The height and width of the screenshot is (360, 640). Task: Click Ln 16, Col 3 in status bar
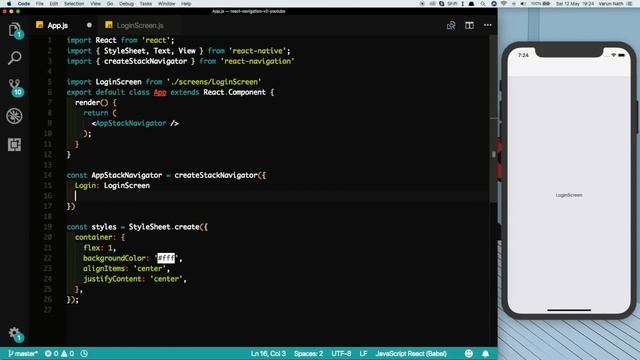click(268, 353)
